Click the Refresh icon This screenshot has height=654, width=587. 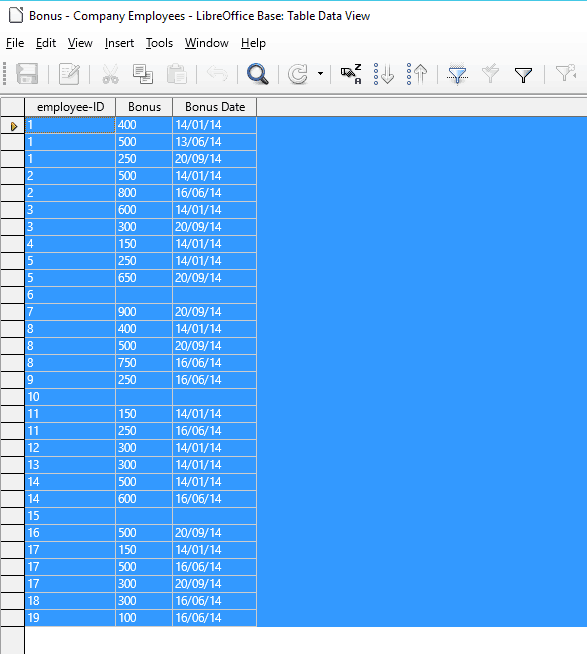coord(298,74)
